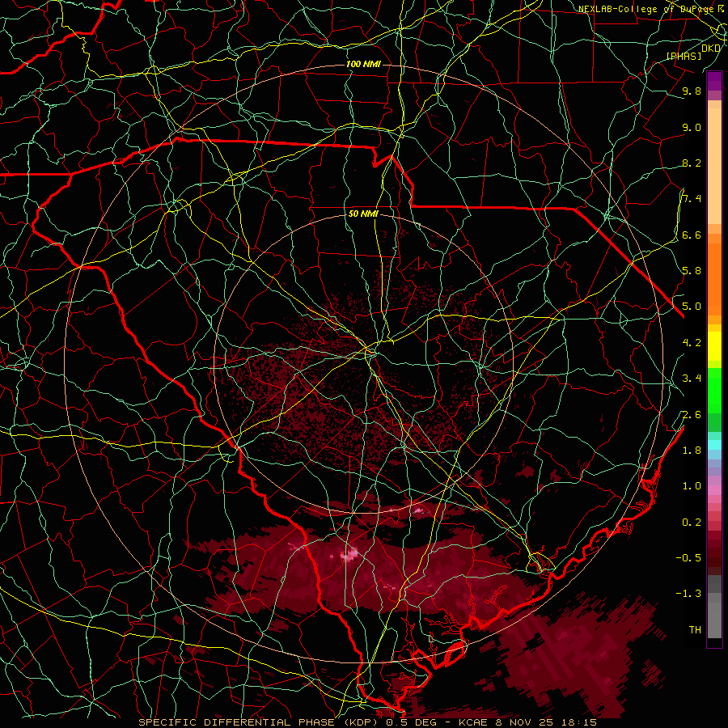728x728 pixels.
Task: Click the 6.6 color scale value
Action: click(x=692, y=235)
